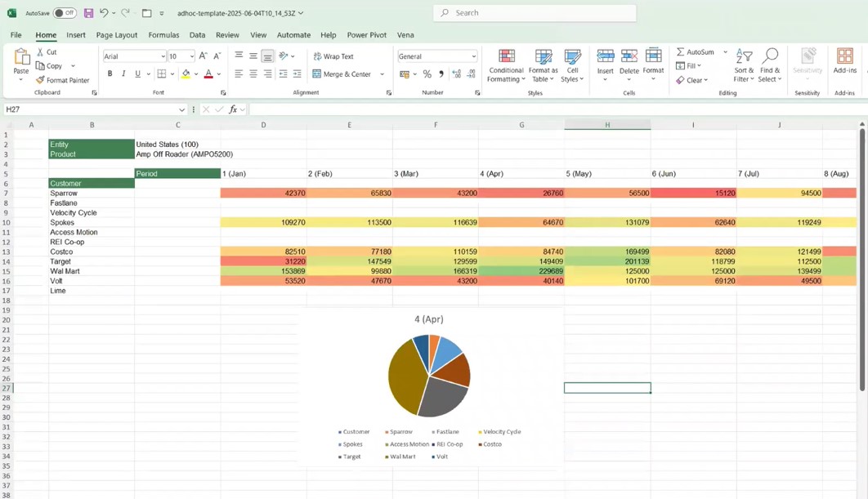Click the Percent Style icon
Viewport: 868px width, 499px height.
pos(427,74)
